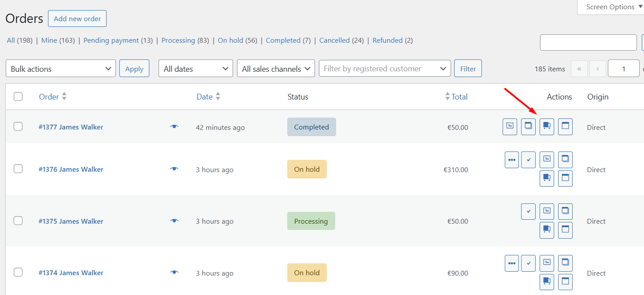The height and width of the screenshot is (295, 644).
Task: Open order #1375 James Walker link
Action: click(71, 221)
